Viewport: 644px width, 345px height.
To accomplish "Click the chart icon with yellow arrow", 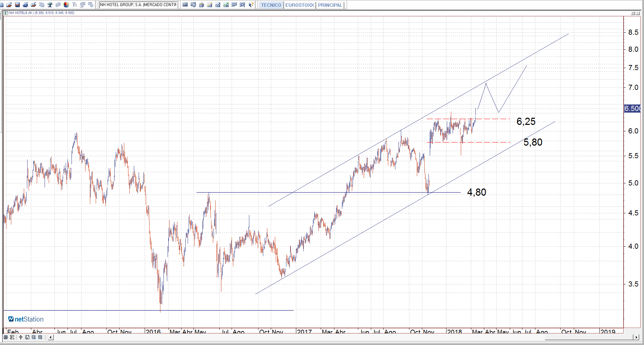I will pos(210,5).
